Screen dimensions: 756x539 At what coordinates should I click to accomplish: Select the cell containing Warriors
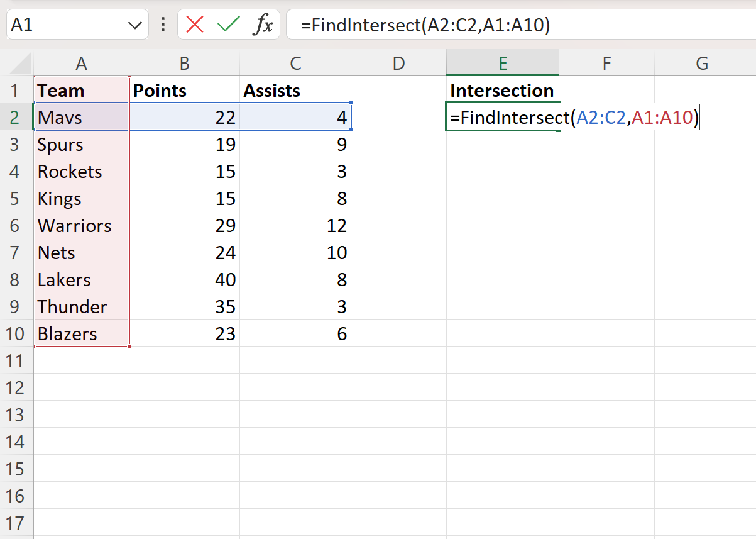pyautogui.click(x=81, y=225)
